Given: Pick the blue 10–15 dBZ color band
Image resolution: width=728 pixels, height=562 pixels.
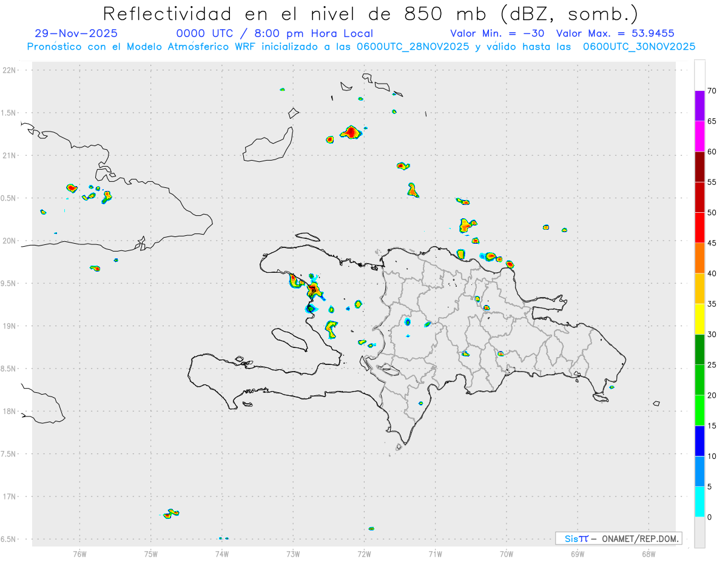Looking at the screenshot, I should 699,441.
